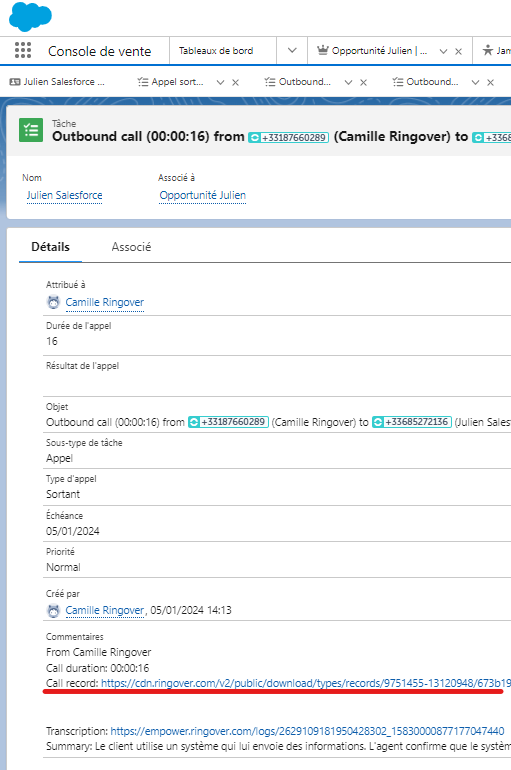Click the green Task record icon

(31, 130)
